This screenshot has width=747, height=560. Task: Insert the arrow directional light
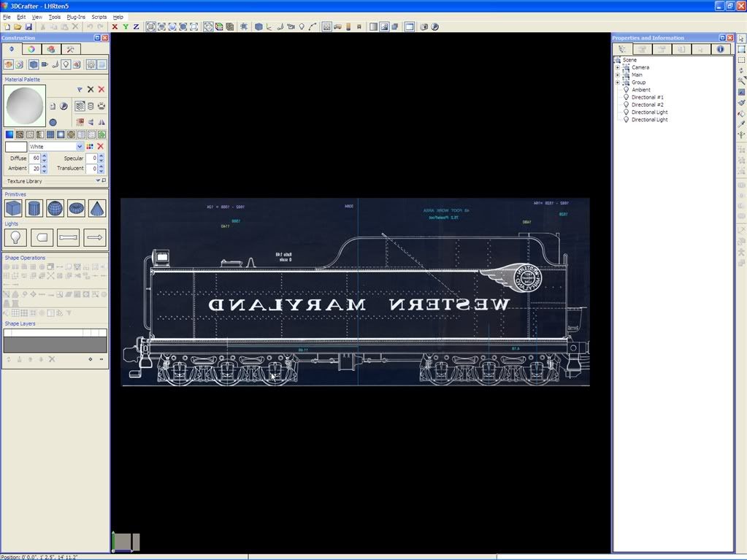pos(94,237)
